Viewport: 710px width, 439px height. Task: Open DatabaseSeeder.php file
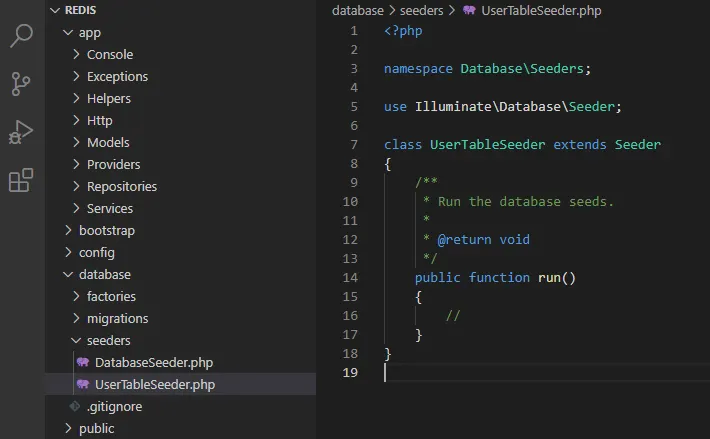(x=154, y=363)
